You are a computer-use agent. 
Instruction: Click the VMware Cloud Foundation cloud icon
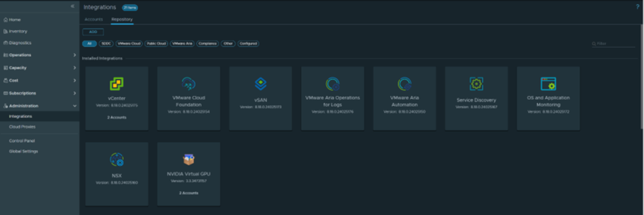(x=189, y=84)
